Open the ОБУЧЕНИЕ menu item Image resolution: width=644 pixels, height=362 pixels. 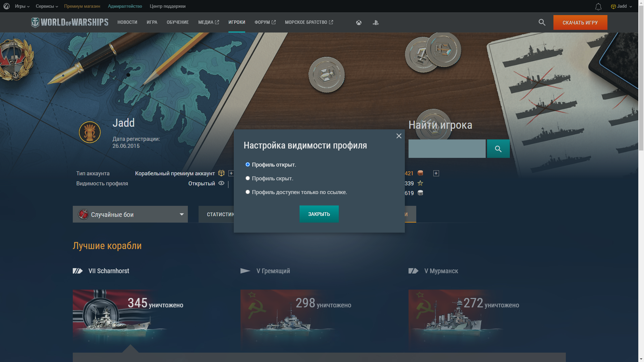[x=178, y=22]
